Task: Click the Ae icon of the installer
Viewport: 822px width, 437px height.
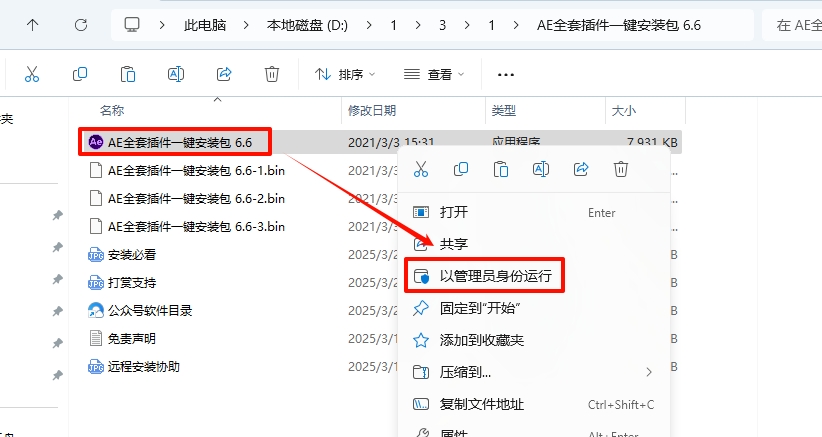Action: [x=96, y=142]
